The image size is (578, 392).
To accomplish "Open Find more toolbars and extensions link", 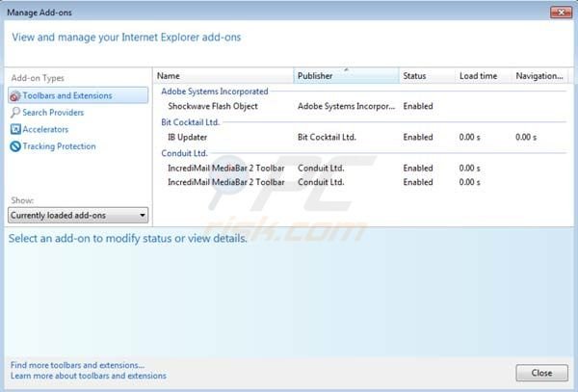I will (77, 365).
